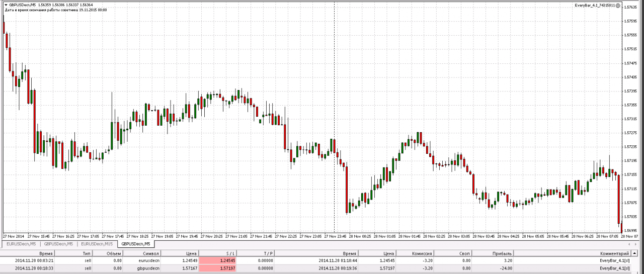Click the 28 Nov 03:05 time axis label
This screenshot has width=644, height=274.
coord(458,236)
